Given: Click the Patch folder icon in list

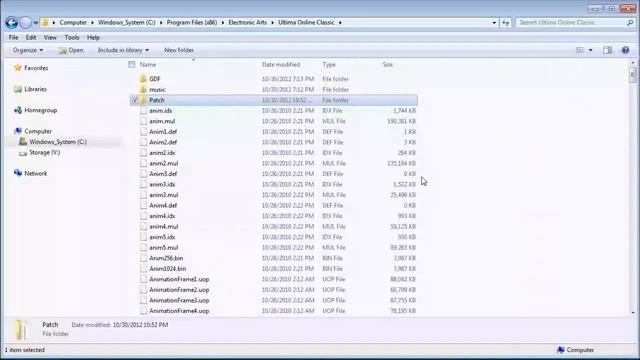Looking at the screenshot, I should click(x=143, y=100).
